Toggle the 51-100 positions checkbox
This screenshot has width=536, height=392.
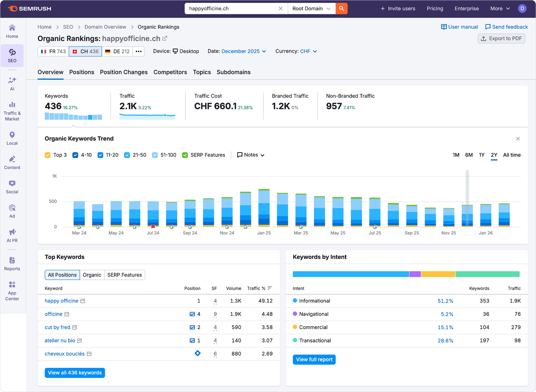(155, 155)
